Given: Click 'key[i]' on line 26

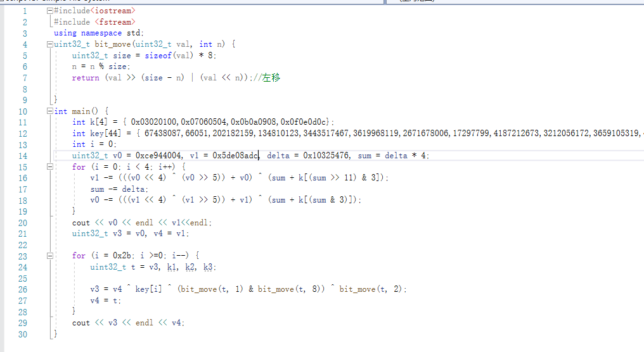Looking at the screenshot, I should point(149,289).
